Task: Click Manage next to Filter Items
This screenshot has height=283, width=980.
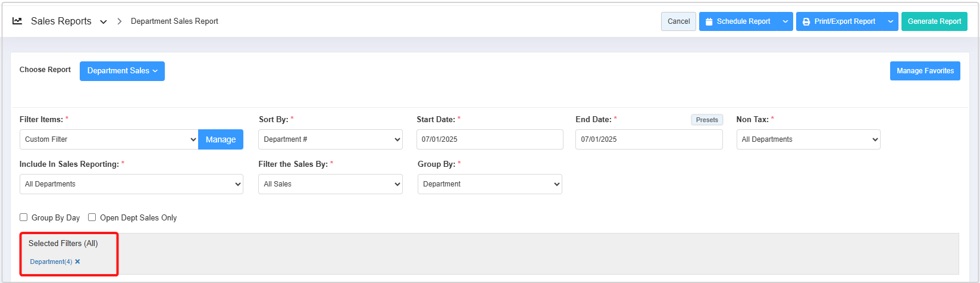Action: click(x=221, y=139)
